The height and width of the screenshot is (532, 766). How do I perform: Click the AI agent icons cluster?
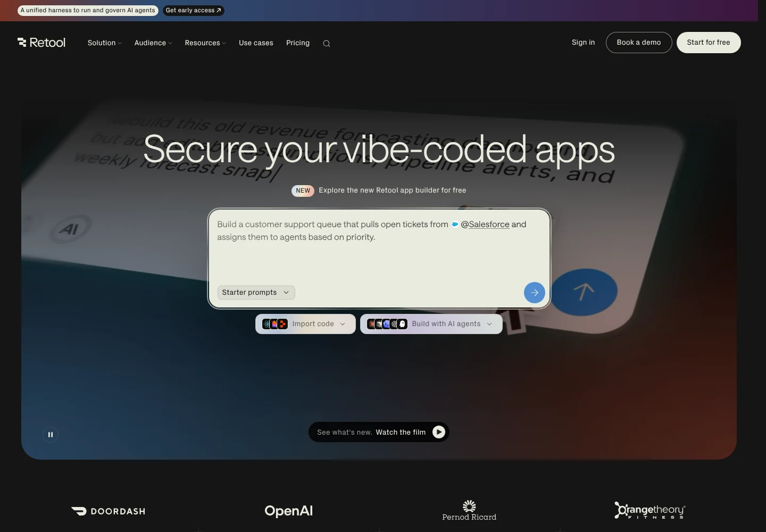coord(387,324)
